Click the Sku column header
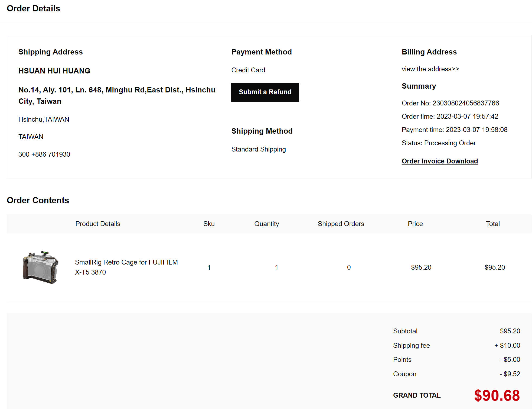 [209, 224]
